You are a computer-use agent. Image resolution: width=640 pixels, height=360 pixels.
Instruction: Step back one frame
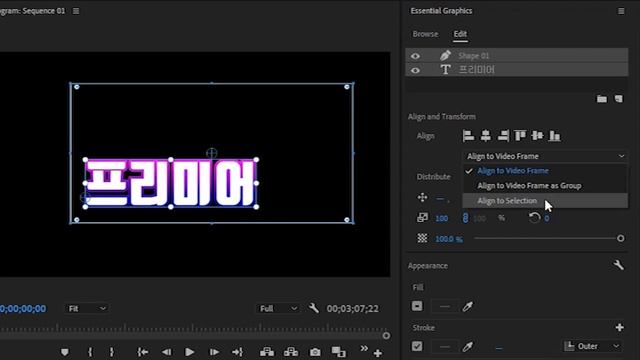coord(167,352)
